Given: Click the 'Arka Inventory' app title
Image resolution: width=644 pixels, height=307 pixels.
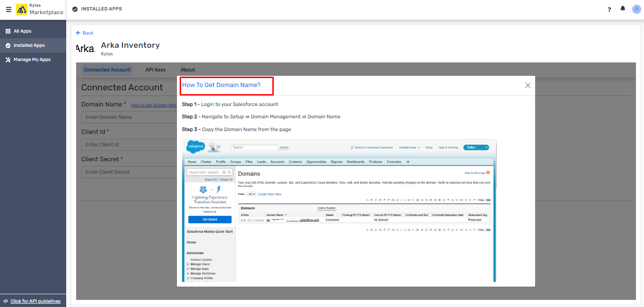Looking at the screenshot, I should [x=131, y=45].
